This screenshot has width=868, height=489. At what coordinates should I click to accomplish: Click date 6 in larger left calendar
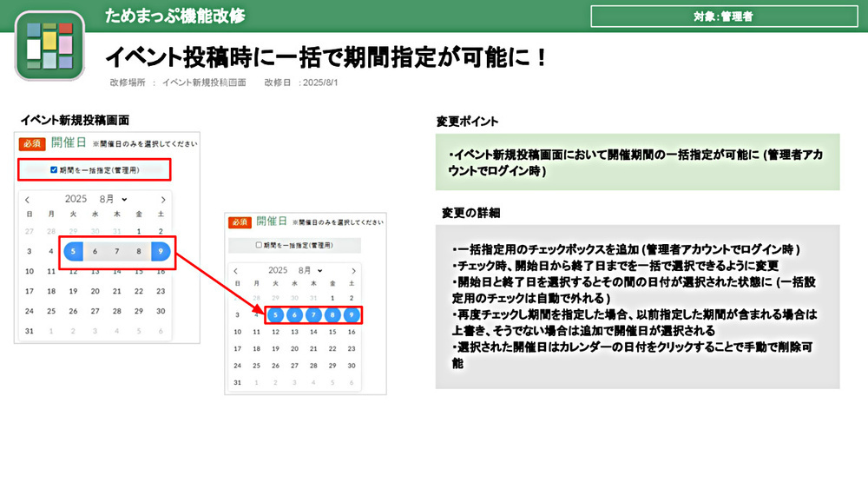click(95, 251)
